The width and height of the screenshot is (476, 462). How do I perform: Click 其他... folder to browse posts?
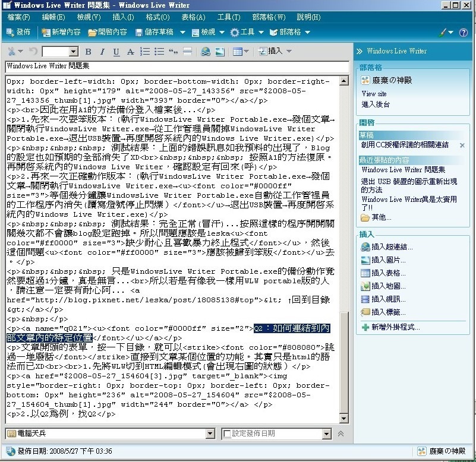tap(376, 217)
